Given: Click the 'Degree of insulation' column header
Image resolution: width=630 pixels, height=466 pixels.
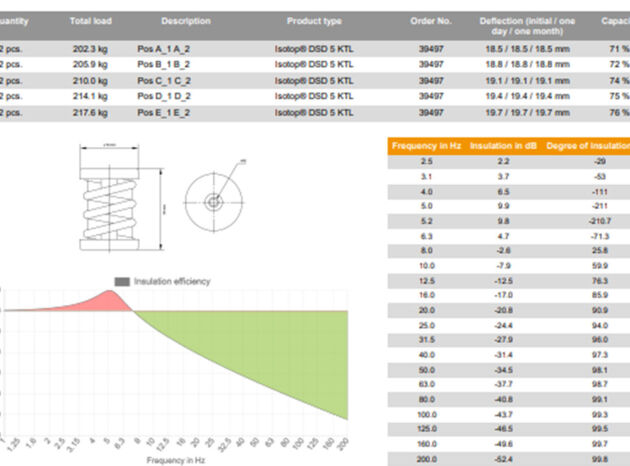Looking at the screenshot, I should (x=588, y=146).
